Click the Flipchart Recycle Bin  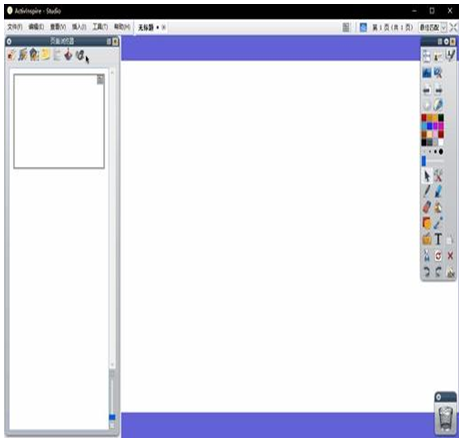pyautogui.click(x=446, y=419)
